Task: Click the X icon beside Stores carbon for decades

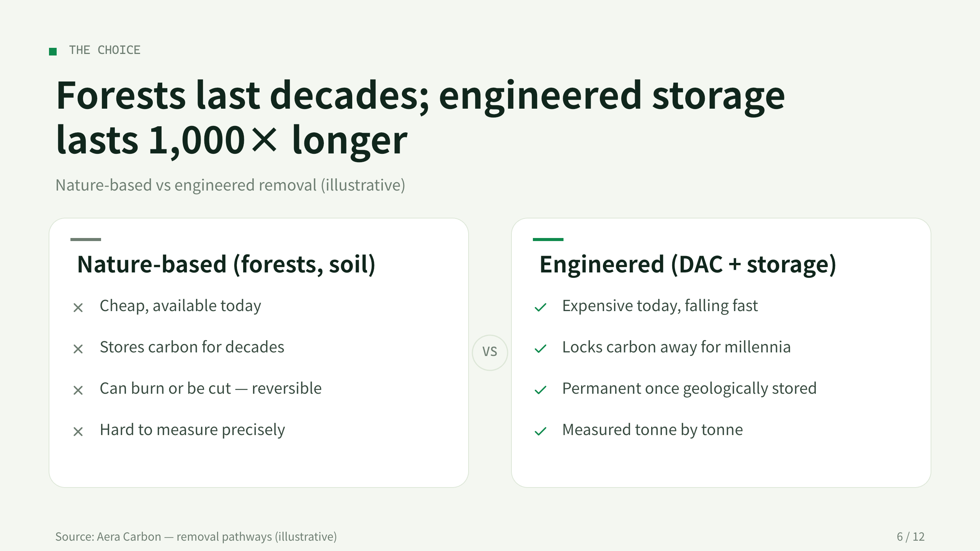Action: pos(78,349)
